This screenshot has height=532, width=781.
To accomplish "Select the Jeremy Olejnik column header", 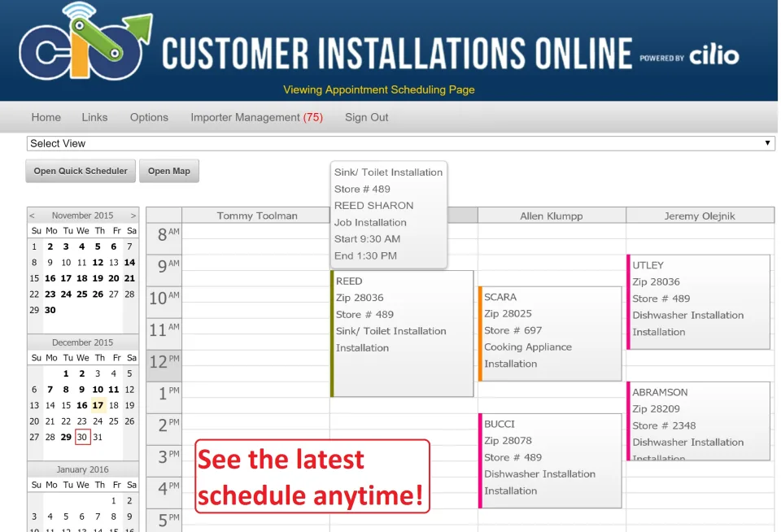I will 700,216.
